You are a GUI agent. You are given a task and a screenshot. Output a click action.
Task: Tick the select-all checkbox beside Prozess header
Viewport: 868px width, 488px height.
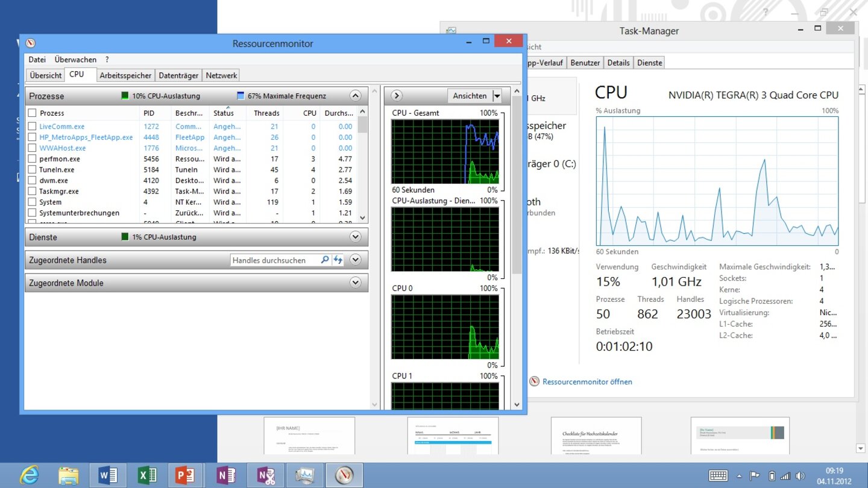pyautogui.click(x=33, y=113)
